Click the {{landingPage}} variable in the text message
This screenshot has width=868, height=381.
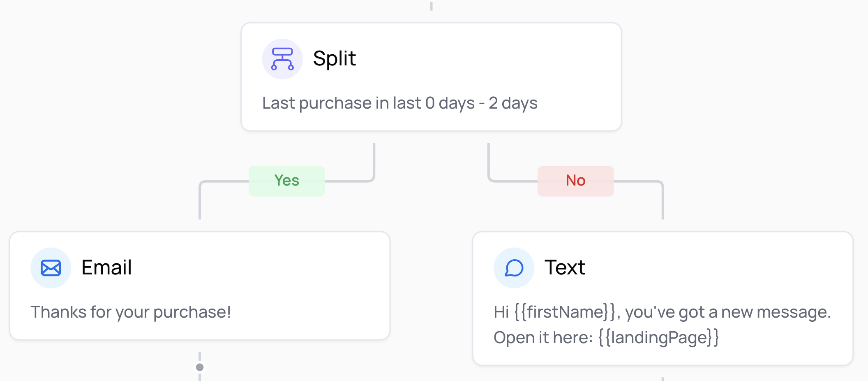(x=658, y=337)
